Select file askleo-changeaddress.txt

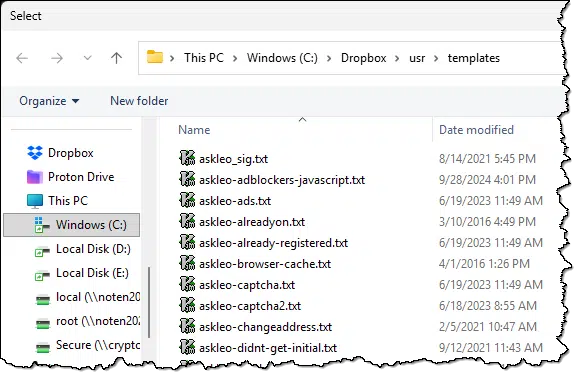pos(265,327)
